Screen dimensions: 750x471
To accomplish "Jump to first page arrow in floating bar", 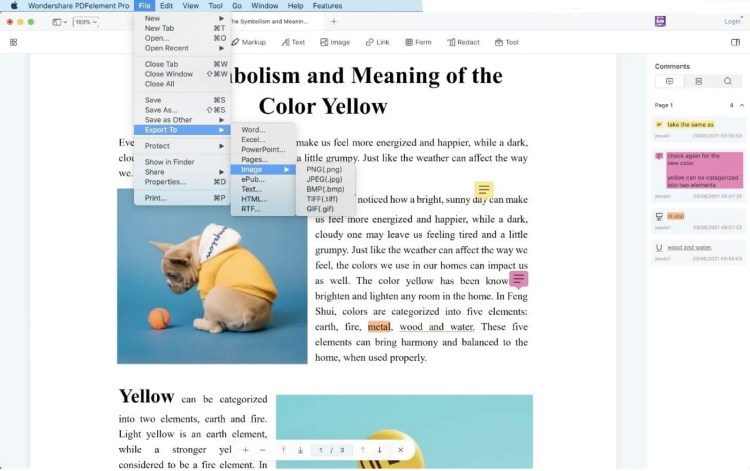I will pyautogui.click(x=283, y=450).
